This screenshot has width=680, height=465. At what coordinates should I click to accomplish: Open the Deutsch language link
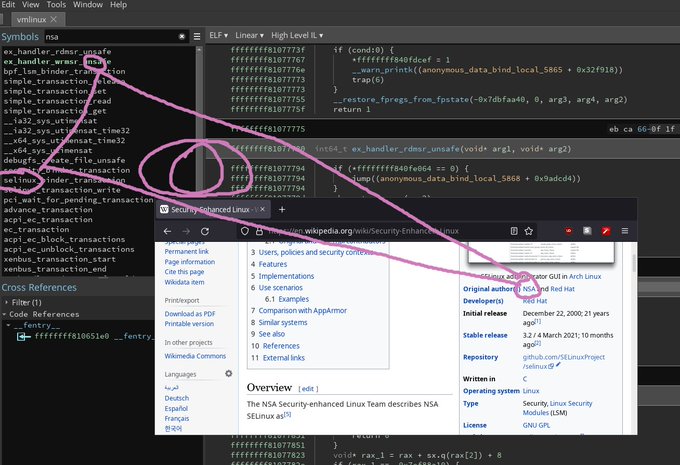[177, 398]
